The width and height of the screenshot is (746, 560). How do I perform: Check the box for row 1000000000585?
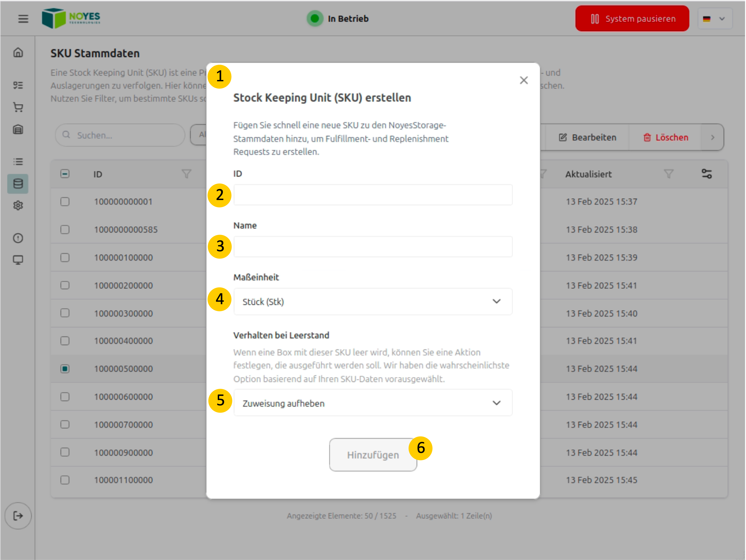pyautogui.click(x=65, y=230)
